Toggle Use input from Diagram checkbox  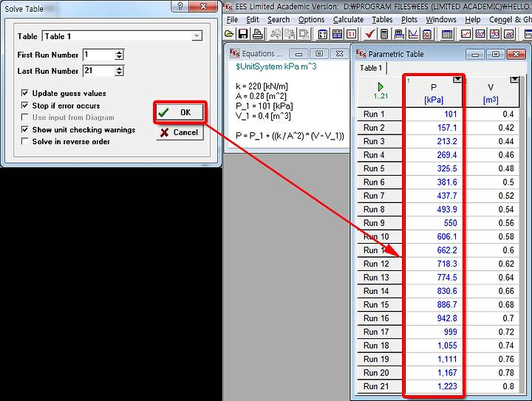(x=25, y=117)
